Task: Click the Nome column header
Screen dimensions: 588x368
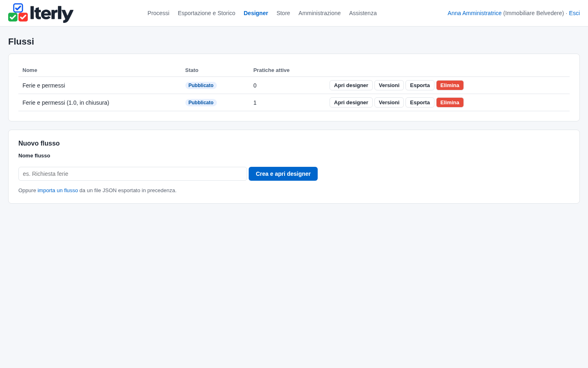Action: point(30,70)
